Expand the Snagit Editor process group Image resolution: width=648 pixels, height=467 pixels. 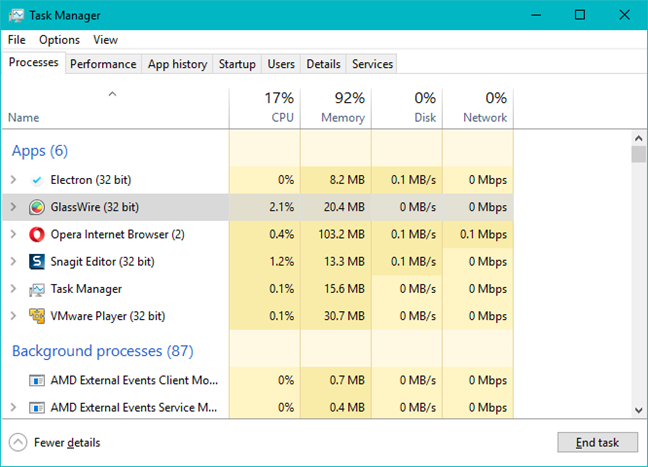[x=13, y=261]
